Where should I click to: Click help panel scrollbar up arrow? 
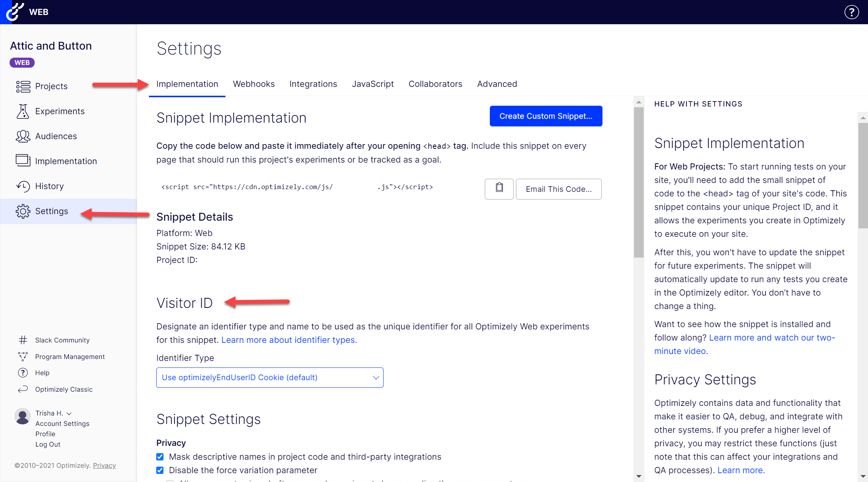863,118
